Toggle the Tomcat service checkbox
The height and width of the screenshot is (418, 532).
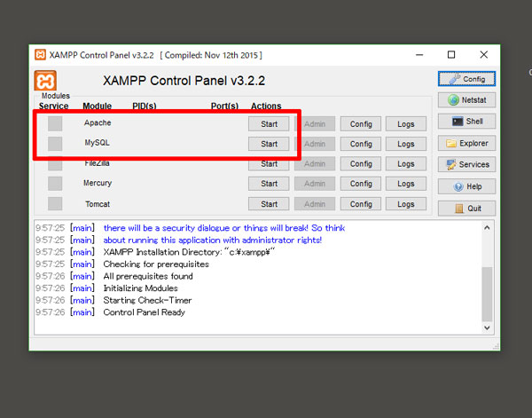click(55, 204)
